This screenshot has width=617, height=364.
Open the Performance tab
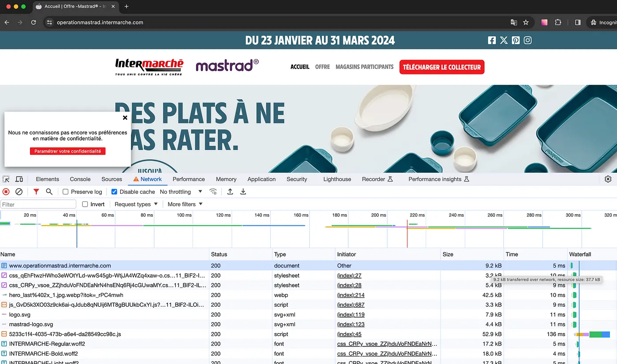[x=189, y=179]
